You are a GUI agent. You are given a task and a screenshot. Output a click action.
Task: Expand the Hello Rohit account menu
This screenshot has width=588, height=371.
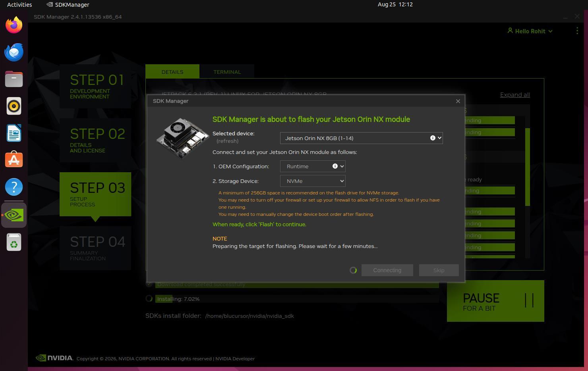pos(530,31)
